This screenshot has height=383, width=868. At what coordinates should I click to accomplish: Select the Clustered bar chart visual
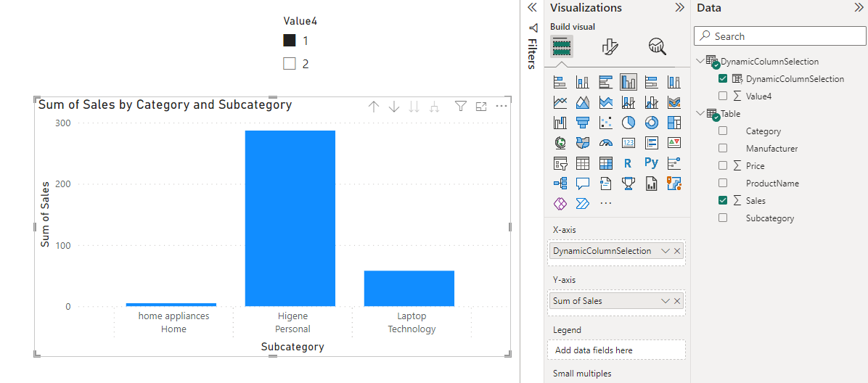pos(605,83)
